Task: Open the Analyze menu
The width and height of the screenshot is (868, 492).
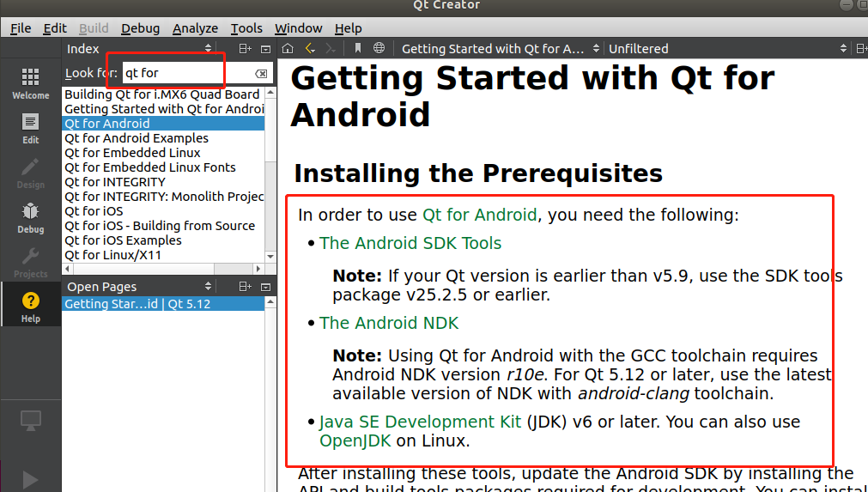Action: click(196, 28)
